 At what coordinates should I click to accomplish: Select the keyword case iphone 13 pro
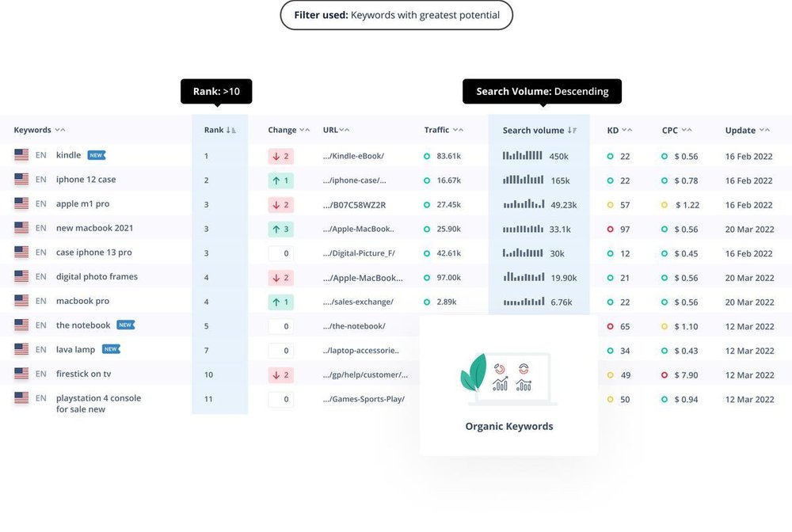click(94, 252)
